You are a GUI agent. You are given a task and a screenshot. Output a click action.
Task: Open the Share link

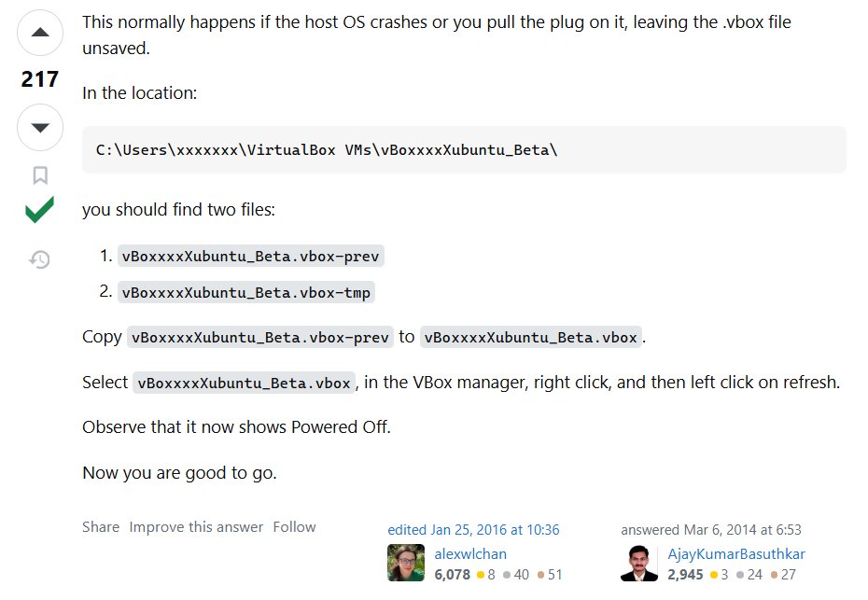tap(101, 527)
